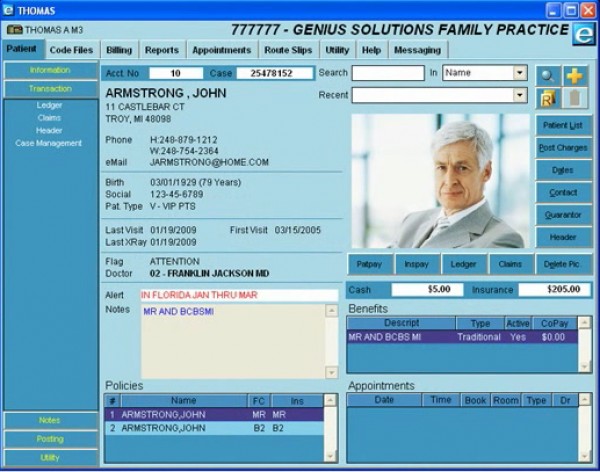Expand the Recent patients dropdown
The image size is (600, 472).
coord(519,95)
